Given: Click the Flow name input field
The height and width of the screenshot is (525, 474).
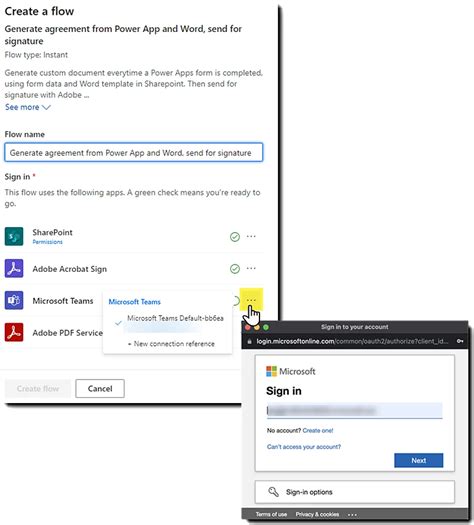Looking at the screenshot, I should pyautogui.click(x=134, y=153).
